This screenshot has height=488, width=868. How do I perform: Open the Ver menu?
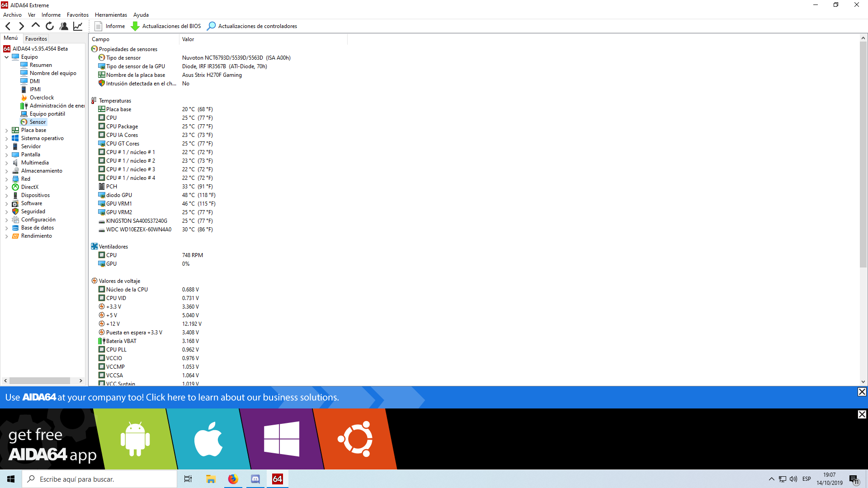pos(32,15)
